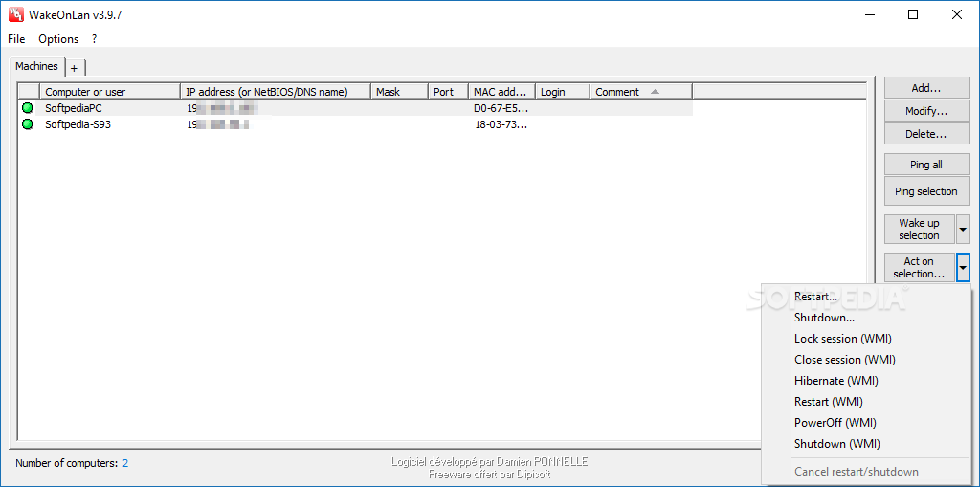Sort by IP address column header
Viewport: 980px width, 487px height.
276,92
